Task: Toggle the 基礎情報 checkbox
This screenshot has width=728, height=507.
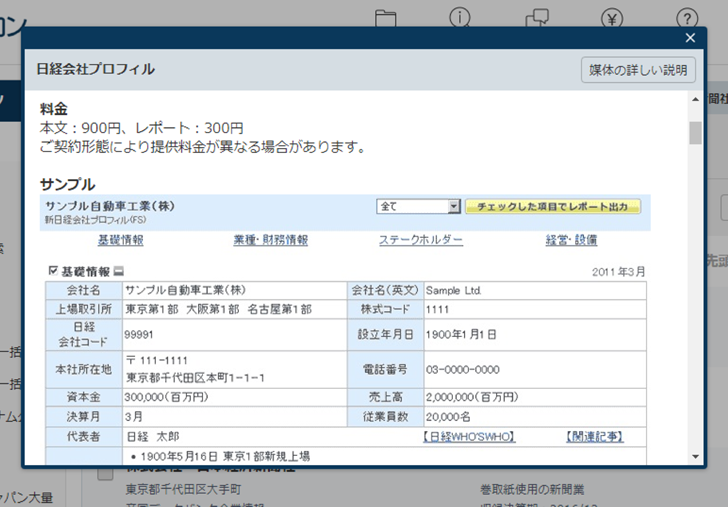Action: click(53, 271)
